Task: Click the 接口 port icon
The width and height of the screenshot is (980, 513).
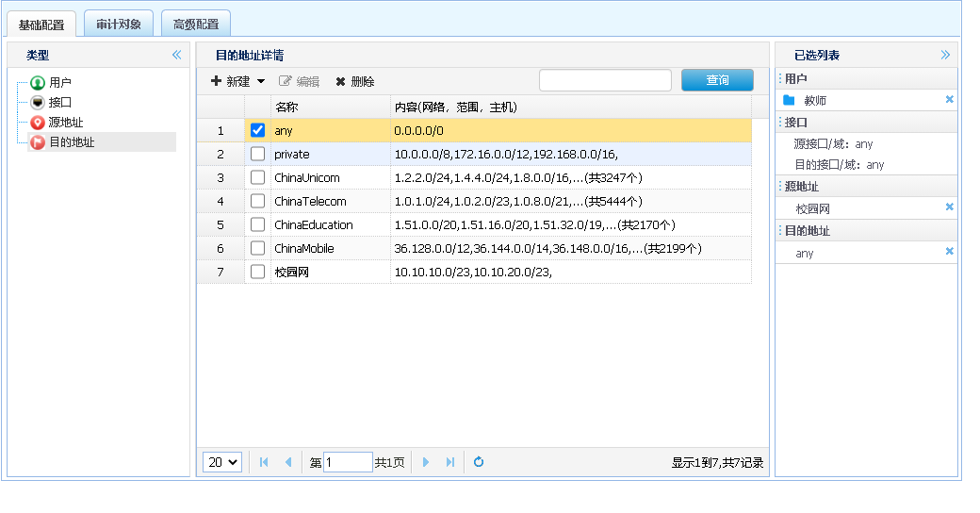Action: (38, 103)
